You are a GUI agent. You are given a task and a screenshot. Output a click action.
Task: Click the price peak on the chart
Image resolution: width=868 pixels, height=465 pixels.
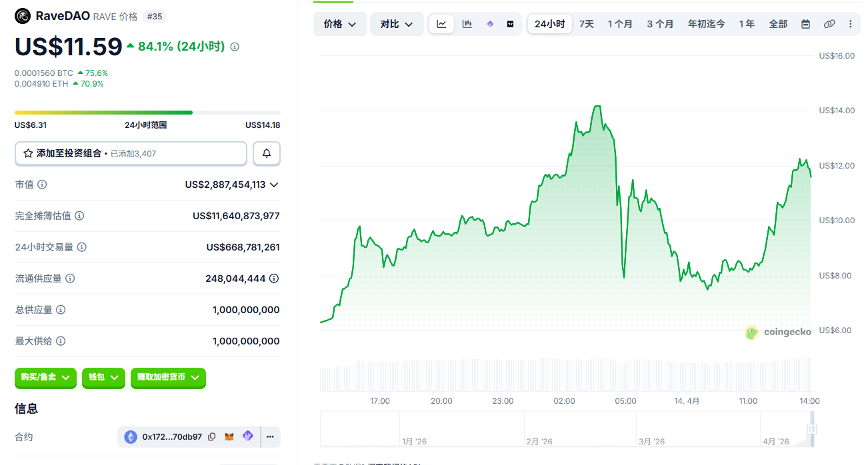pos(597,106)
